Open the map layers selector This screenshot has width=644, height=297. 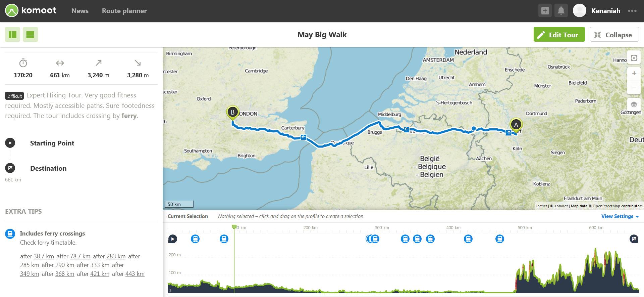pos(634,104)
